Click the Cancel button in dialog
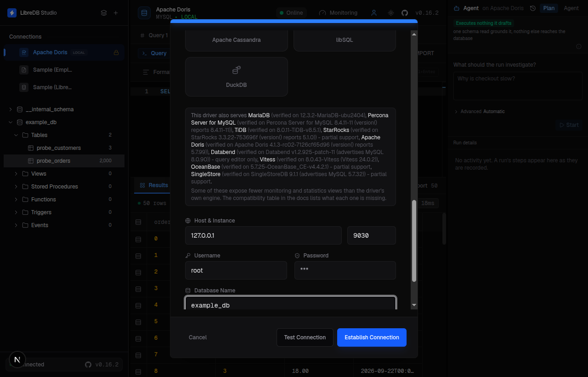 198,337
